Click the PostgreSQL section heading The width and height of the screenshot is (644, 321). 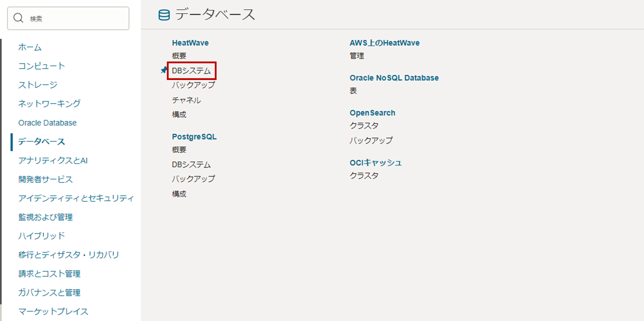pyautogui.click(x=194, y=137)
